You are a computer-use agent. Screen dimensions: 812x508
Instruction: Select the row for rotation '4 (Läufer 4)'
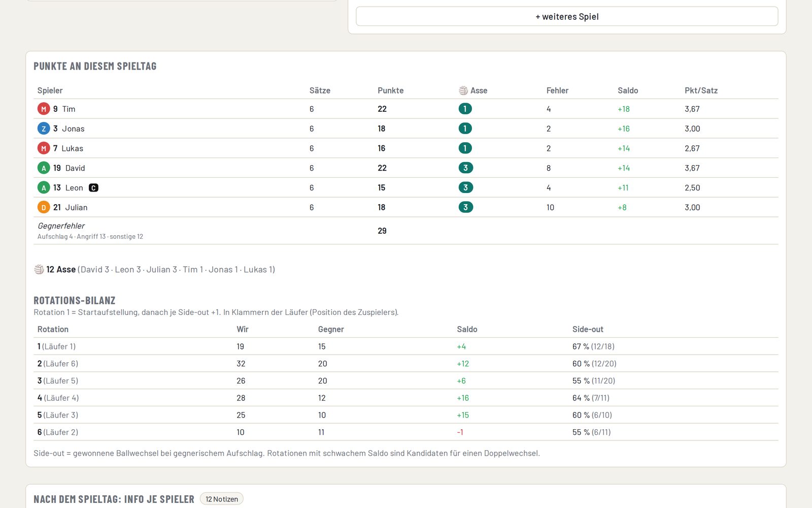pyautogui.click(x=405, y=398)
